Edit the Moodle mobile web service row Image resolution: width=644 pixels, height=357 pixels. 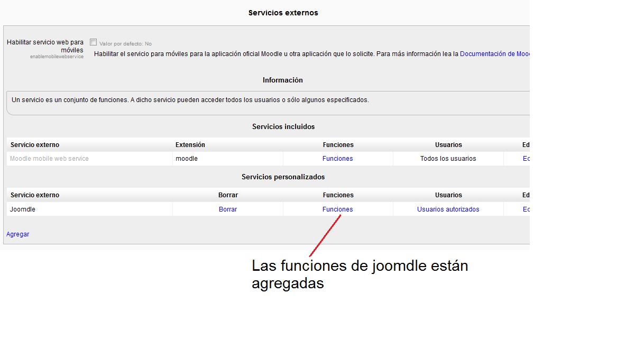tap(526, 159)
